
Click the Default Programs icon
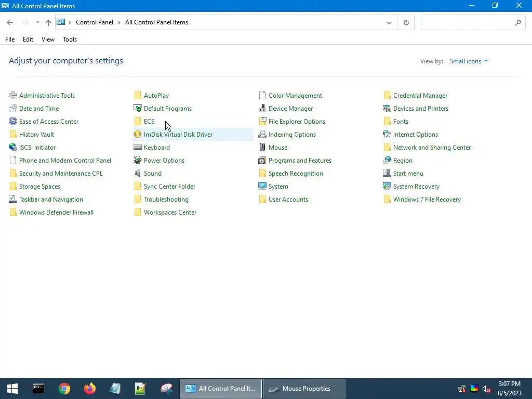137,108
